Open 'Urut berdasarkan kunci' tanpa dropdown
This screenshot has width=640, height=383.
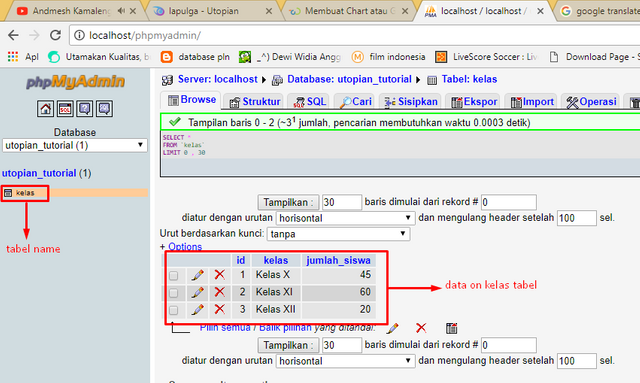click(338, 234)
